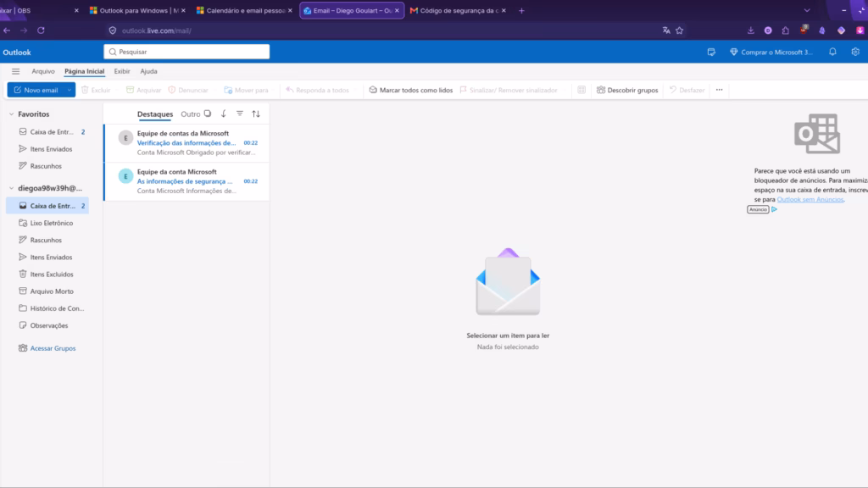Open the message filter icon
Viewport: 868px width, 488px height.
[240, 114]
